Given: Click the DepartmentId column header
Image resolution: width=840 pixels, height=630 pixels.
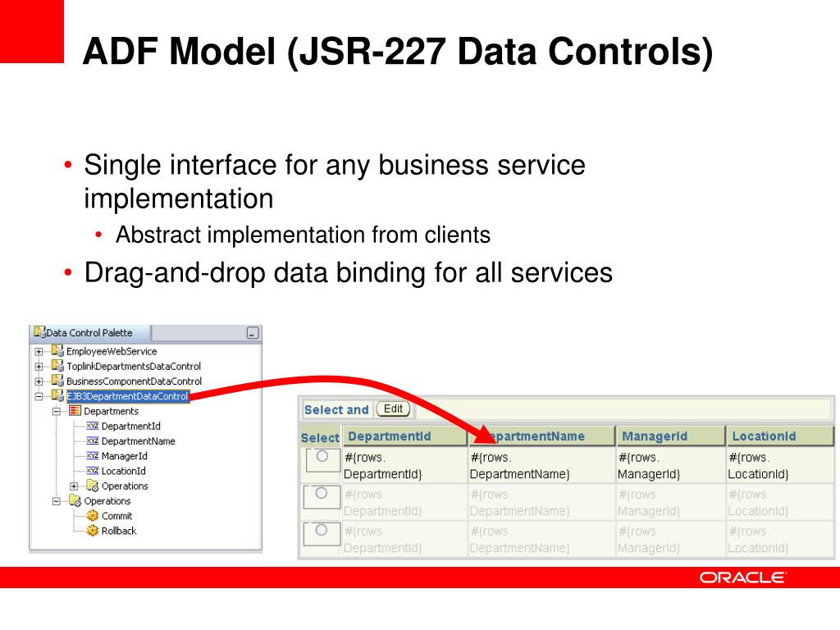Looking at the screenshot, I should [x=405, y=436].
